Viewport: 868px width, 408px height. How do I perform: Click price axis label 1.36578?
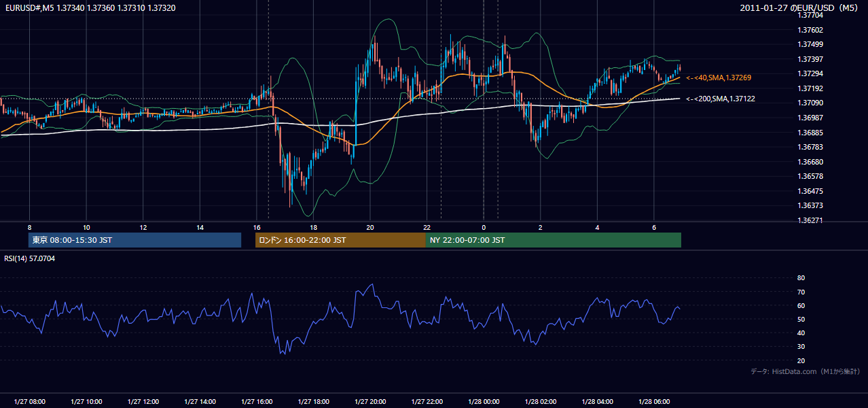(x=811, y=176)
